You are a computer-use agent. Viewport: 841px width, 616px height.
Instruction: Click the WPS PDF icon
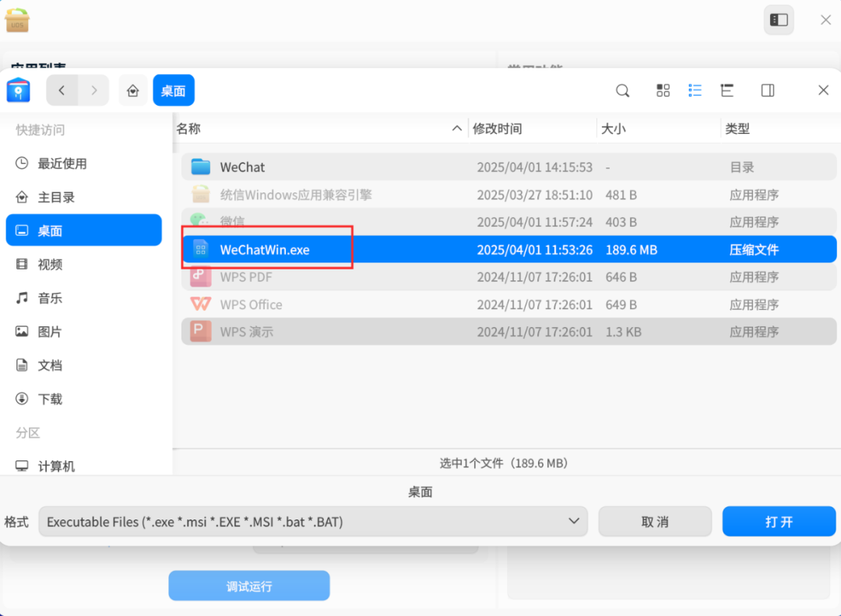pyautogui.click(x=201, y=277)
